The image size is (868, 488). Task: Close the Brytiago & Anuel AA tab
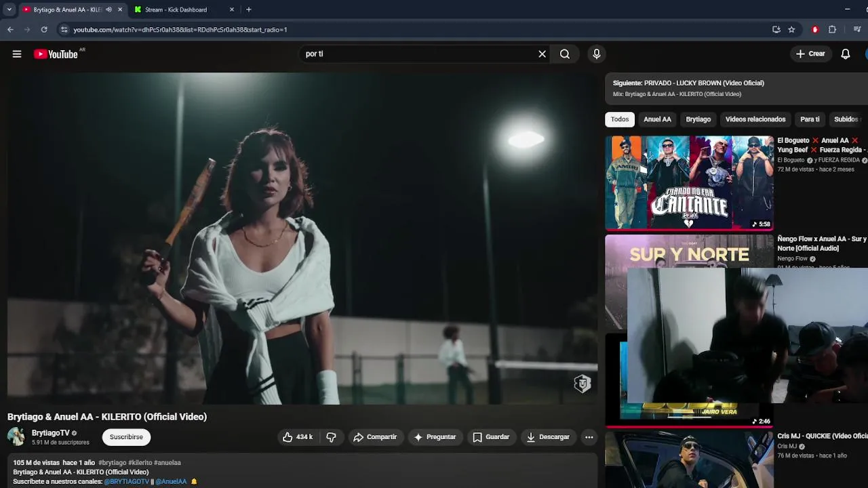[x=120, y=10]
